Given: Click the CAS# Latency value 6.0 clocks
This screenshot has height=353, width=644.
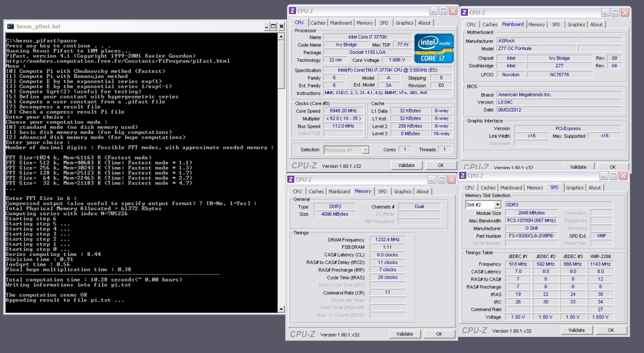Looking at the screenshot, I should [388, 255].
